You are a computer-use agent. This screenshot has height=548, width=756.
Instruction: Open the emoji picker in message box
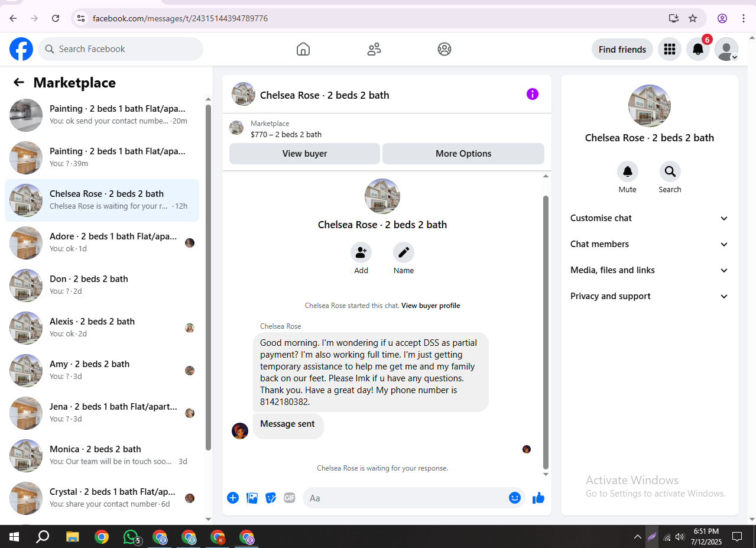click(x=515, y=498)
